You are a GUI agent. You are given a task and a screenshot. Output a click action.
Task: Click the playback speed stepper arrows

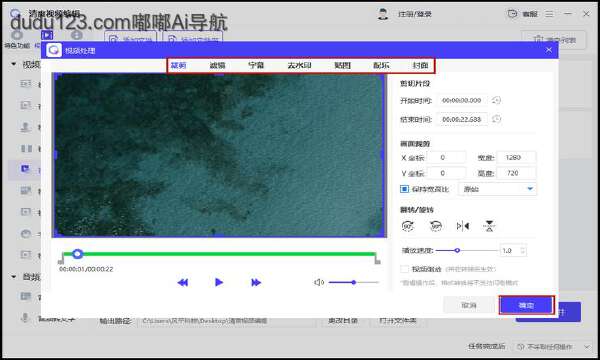523,251
